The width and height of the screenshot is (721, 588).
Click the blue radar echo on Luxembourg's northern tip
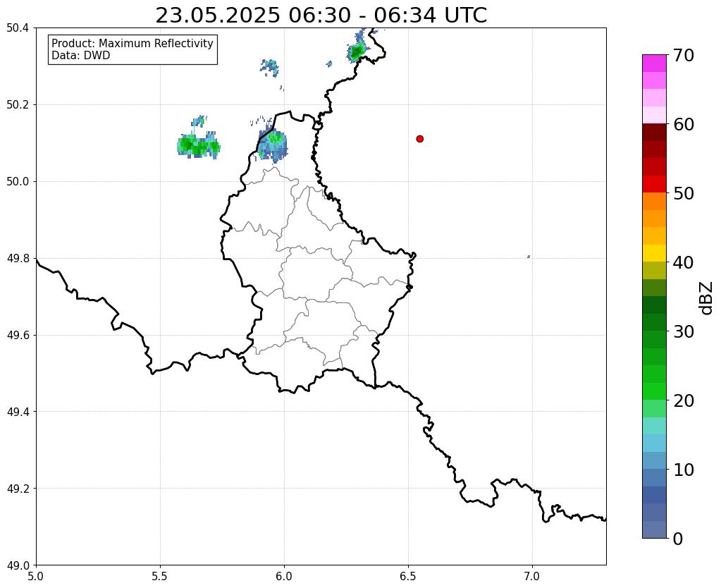272,145
